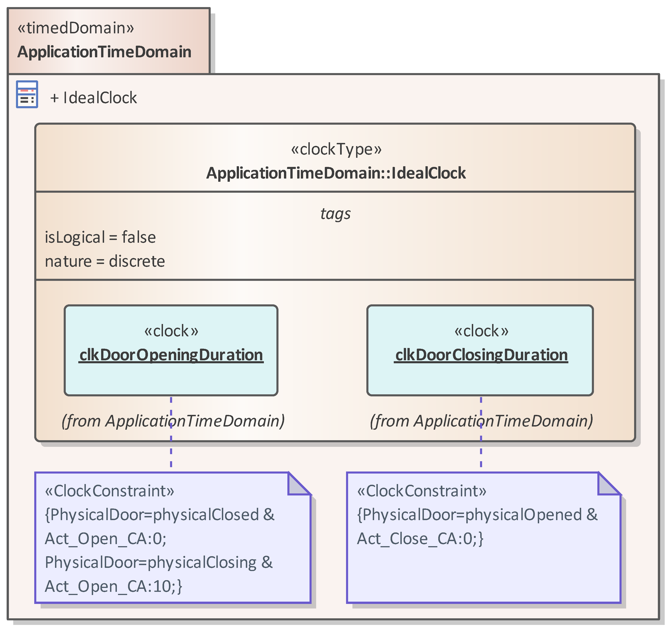Click the clkDoorOpeningDuration clock element
Viewport: 672px width, 632px height.
point(171,355)
